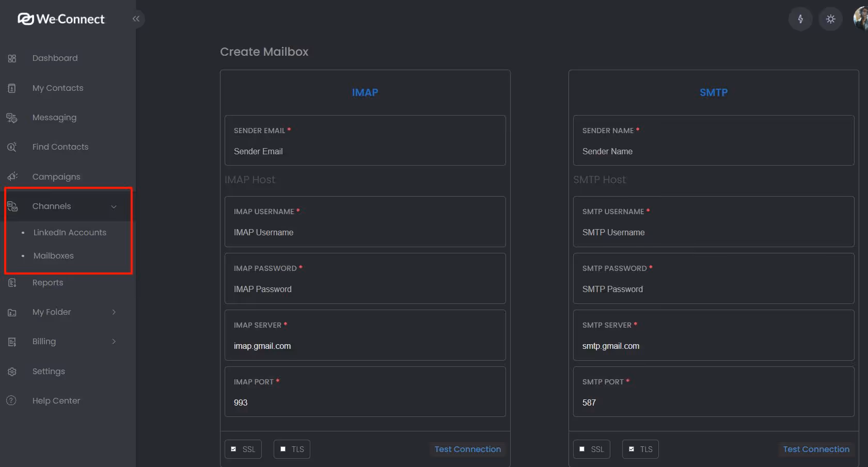Screen dimensions: 868x467
Task: Expand the My Folder section
Action: [x=114, y=312]
